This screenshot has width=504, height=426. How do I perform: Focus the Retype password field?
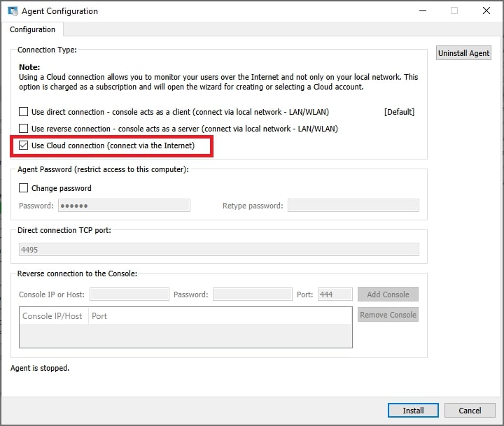click(x=353, y=206)
